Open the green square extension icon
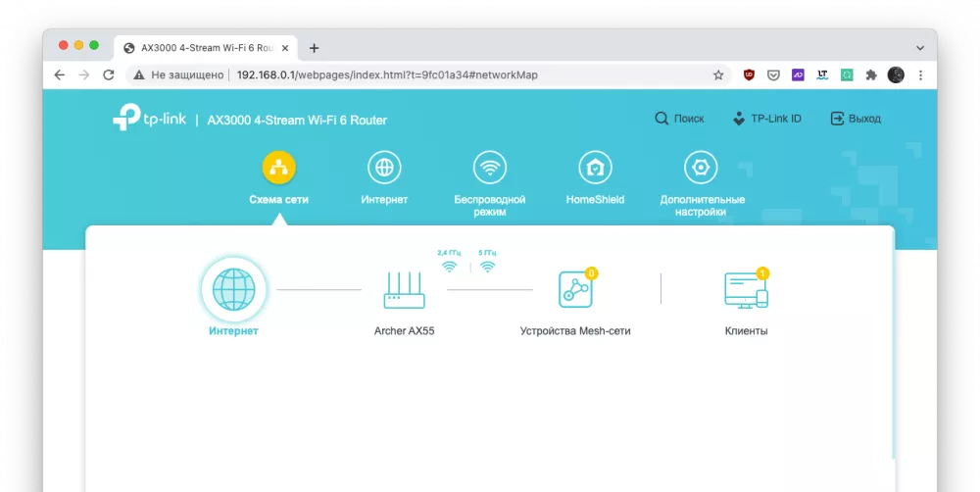Image resolution: width=980 pixels, height=492 pixels. (847, 75)
